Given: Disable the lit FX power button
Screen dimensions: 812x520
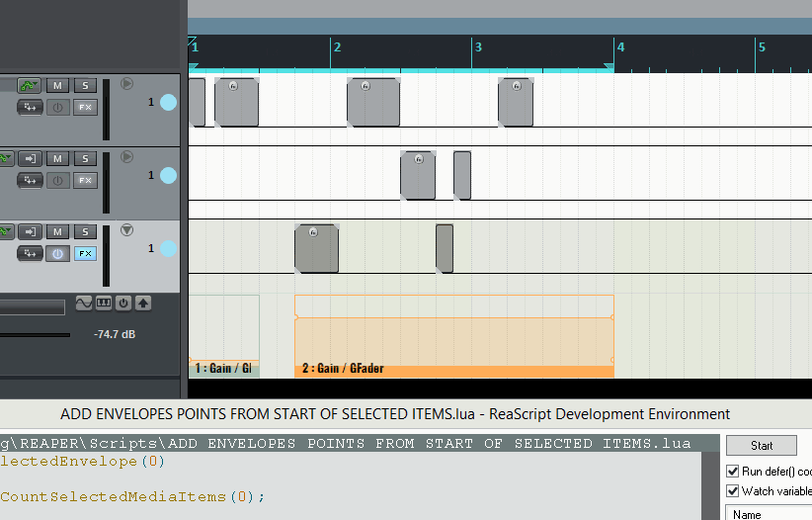Looking at the screenshot, I should 57,253.
